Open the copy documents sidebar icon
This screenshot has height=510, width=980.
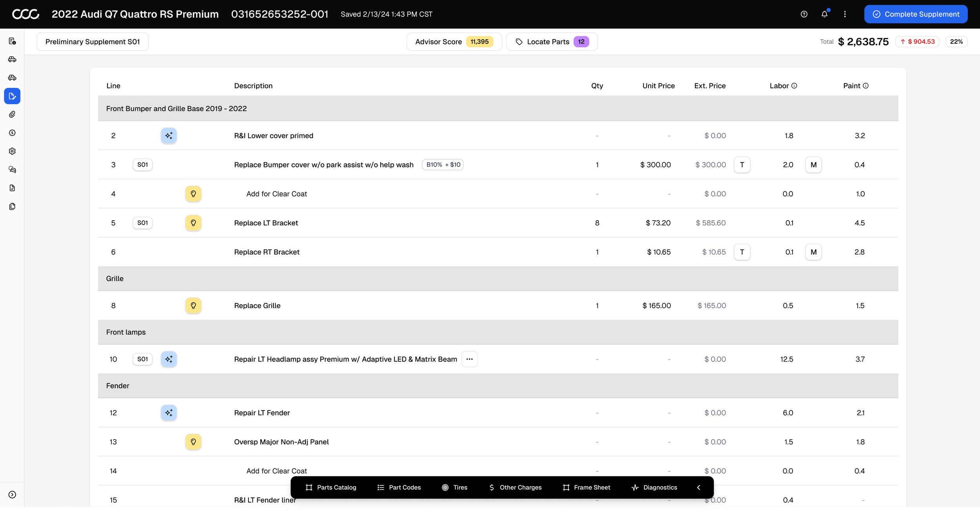click(12, 207)
